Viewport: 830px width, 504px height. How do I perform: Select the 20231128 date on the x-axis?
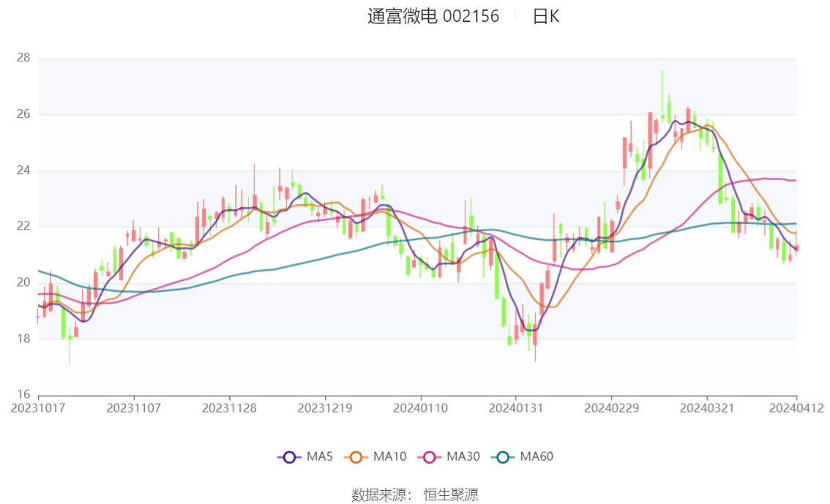pos(229,407)
